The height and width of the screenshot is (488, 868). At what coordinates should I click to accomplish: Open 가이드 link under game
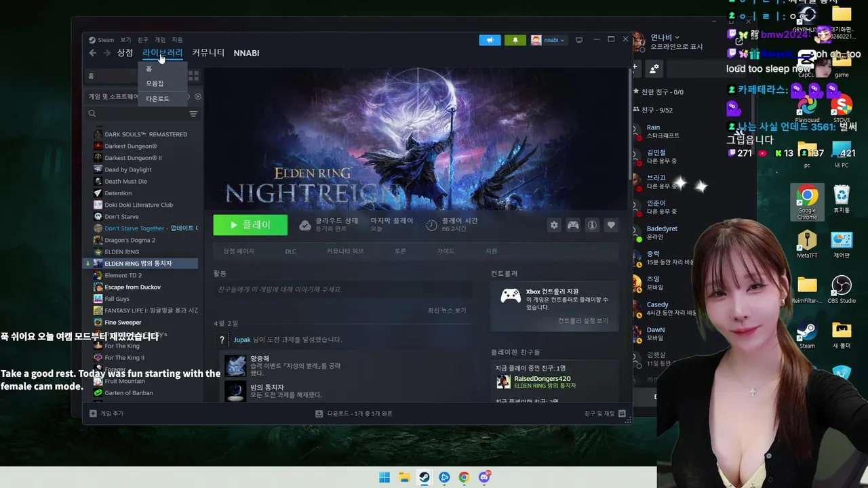coord(446,251)
